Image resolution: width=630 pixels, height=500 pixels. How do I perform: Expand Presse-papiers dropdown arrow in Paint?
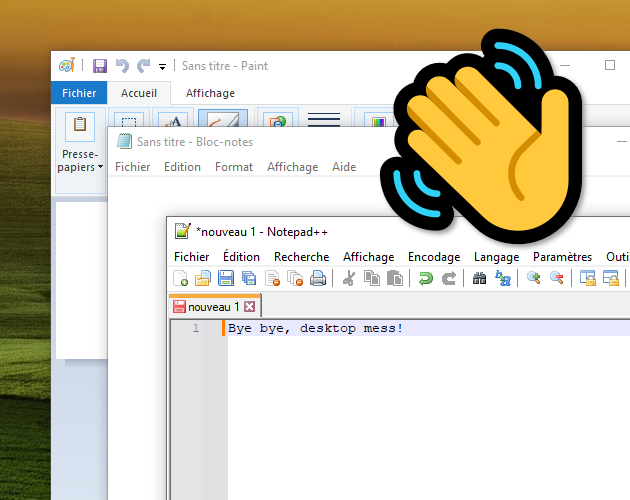[100, 166]
